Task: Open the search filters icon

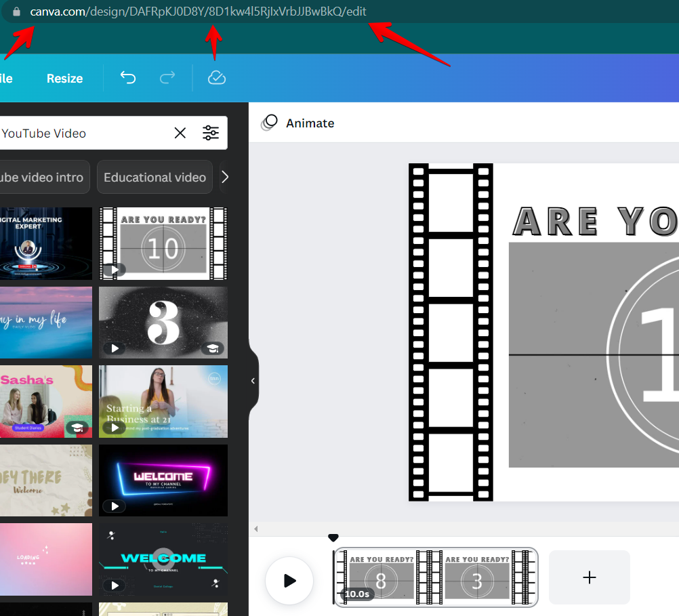Action: click(211, 133)
